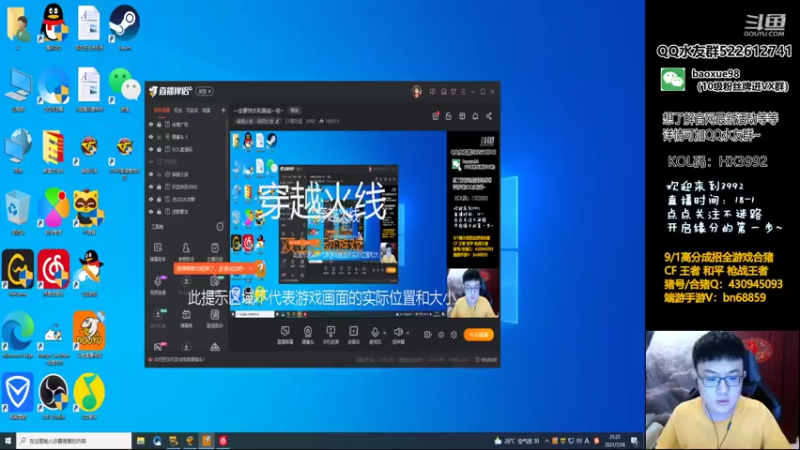The width and height of the screenshot is (800, 450).
Task: Select the QQ Music desktop icon
Action: click(89, 396)
